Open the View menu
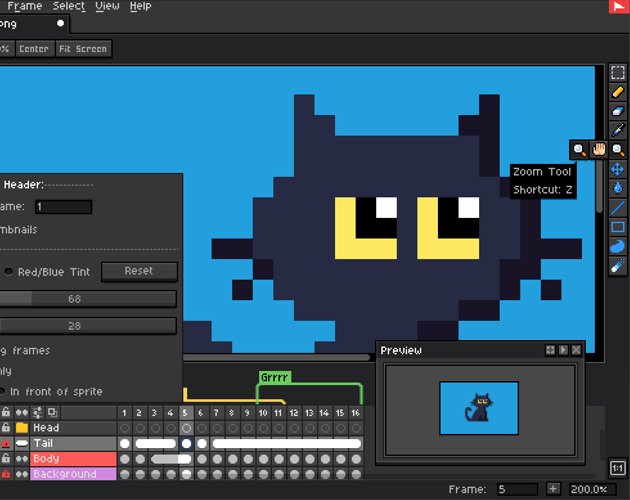Image resolution: width=630 pixels, height=500 pixels. click(x=107, y=6)
